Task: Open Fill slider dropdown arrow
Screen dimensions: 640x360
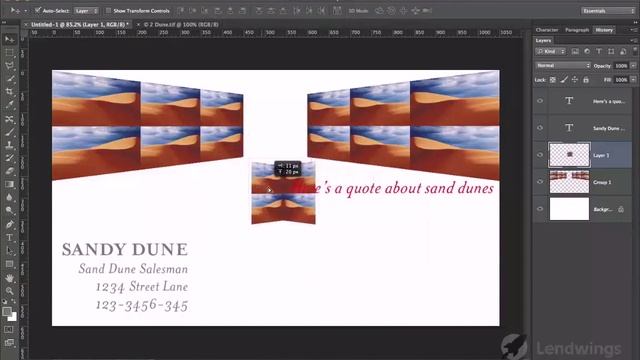Action: (x=633, y=80)
